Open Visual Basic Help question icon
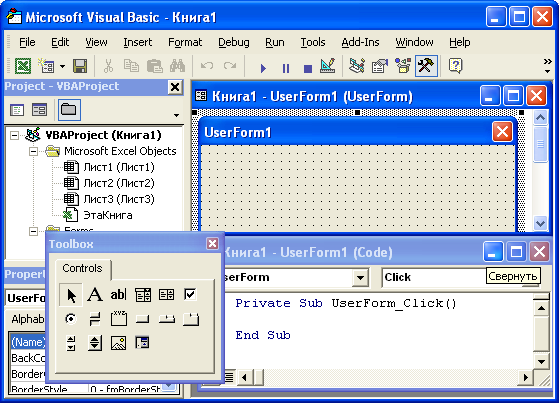The width and height of the screenshot is (559, 403). pyautogui.click(x=456, y=66)
